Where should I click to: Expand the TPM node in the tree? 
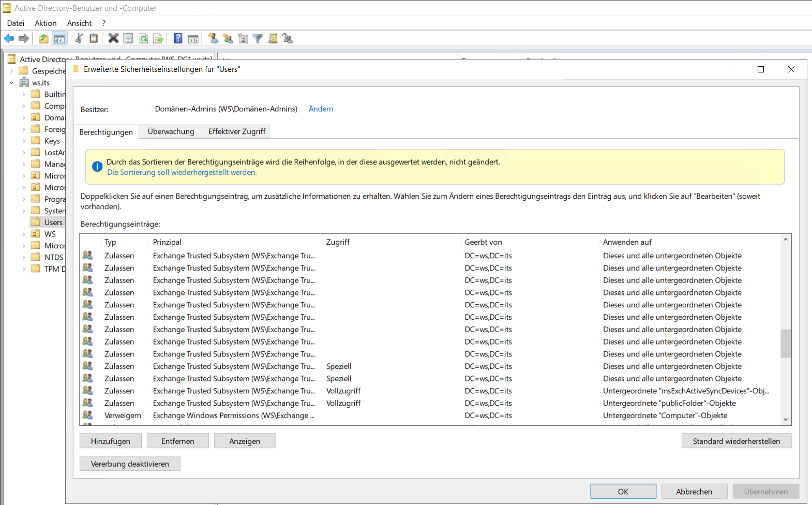click(x=24, y=269)
